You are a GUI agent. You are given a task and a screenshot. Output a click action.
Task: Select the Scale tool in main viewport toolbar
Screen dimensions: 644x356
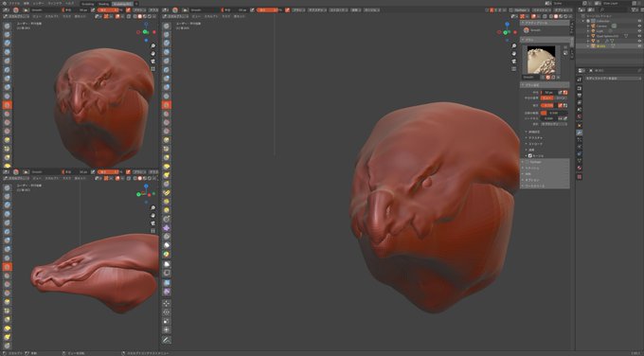pyautogui.click(x=167, y=321)
